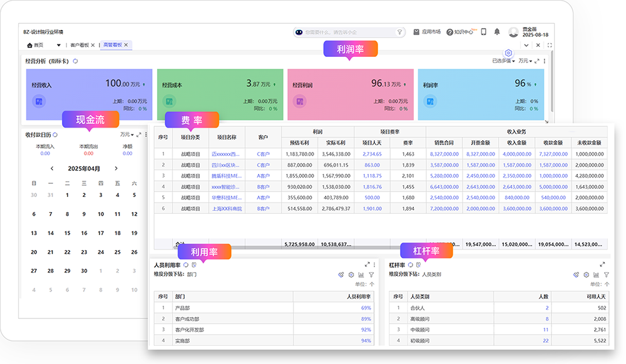626x364 pixels.
Task: Refresh the 收付款日历 calendar panel
Action: pos(56,134)
